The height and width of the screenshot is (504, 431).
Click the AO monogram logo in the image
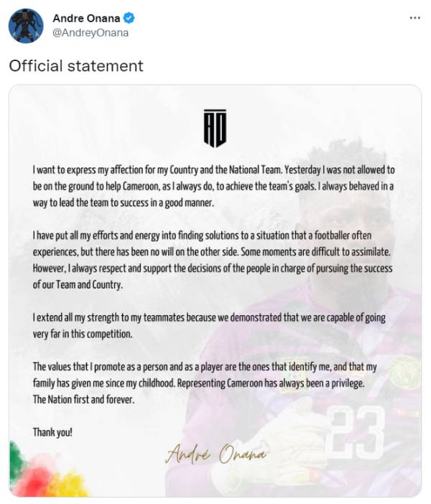[x=215, y=129]
